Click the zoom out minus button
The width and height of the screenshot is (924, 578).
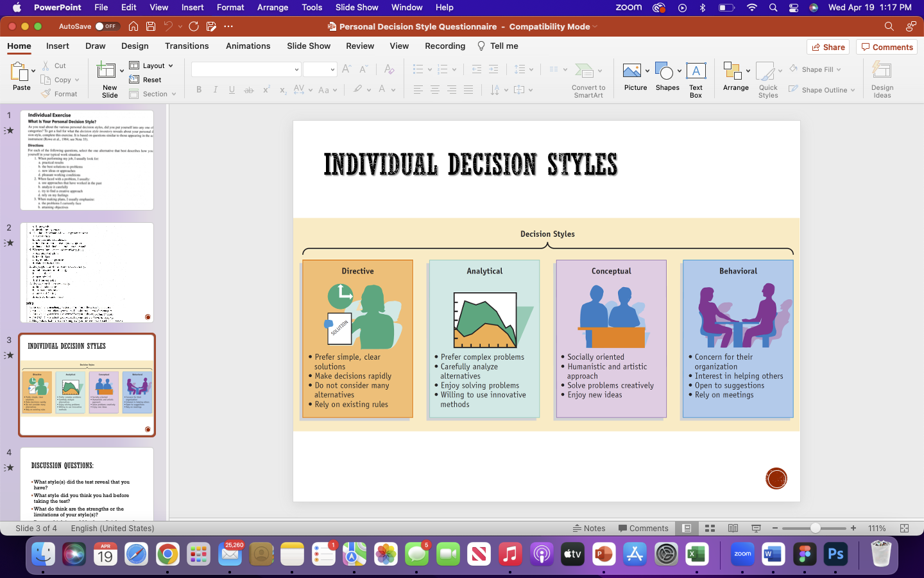pyautogui.click(x=775, y=528)
